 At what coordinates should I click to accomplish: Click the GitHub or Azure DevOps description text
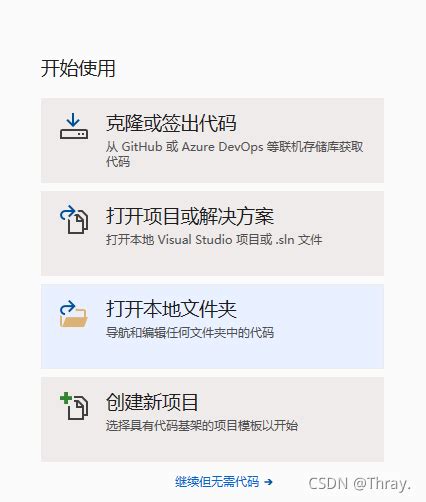(x=235, y=147)
